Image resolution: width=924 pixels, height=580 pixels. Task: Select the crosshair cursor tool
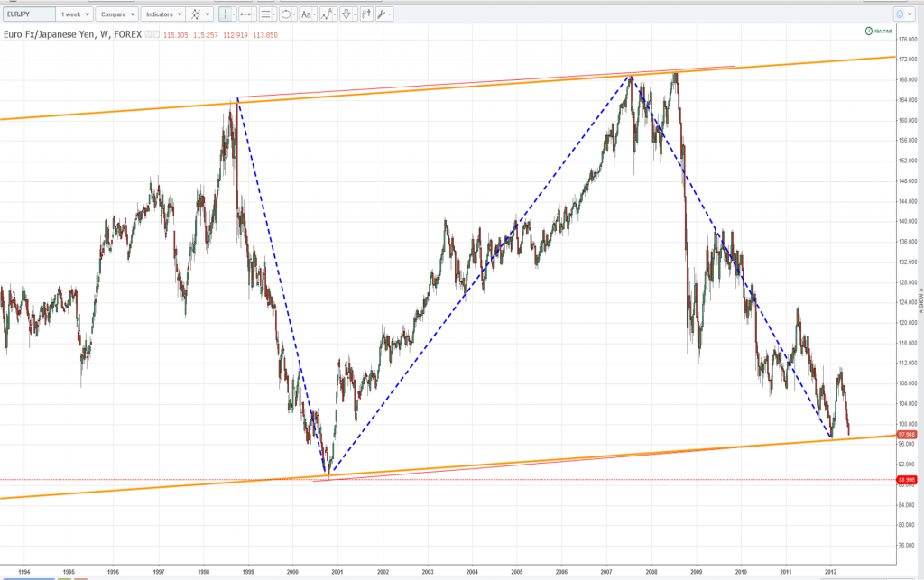click(225, 14)
